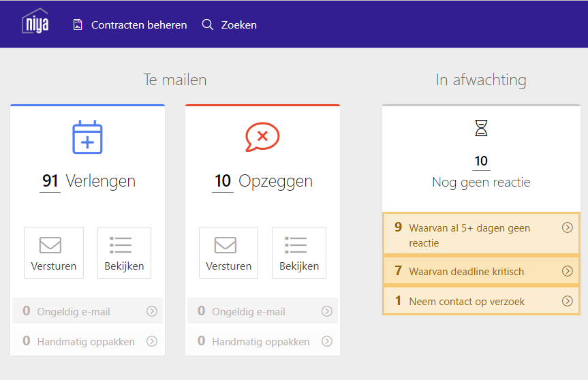Viewport: 588px width, 380px height.
Task: Click the blue calendar plus Verlengen icon
Action: (x=87, y=137)
